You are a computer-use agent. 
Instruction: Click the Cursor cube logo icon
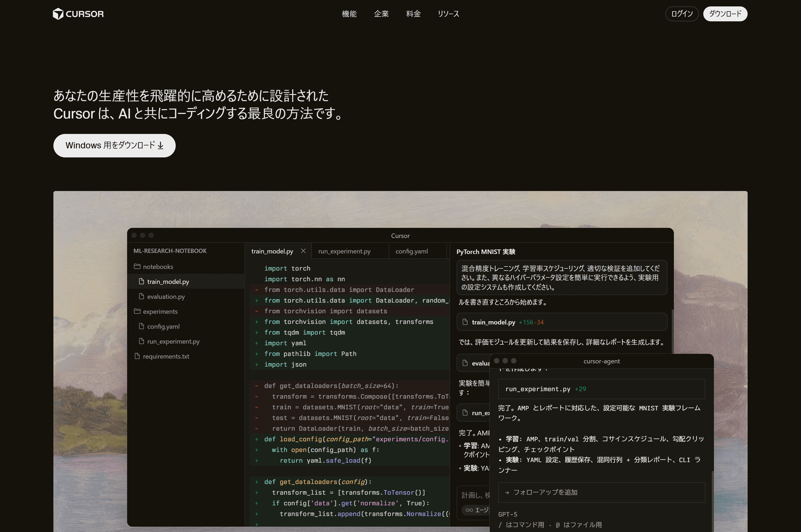click(x=58, y=14)
